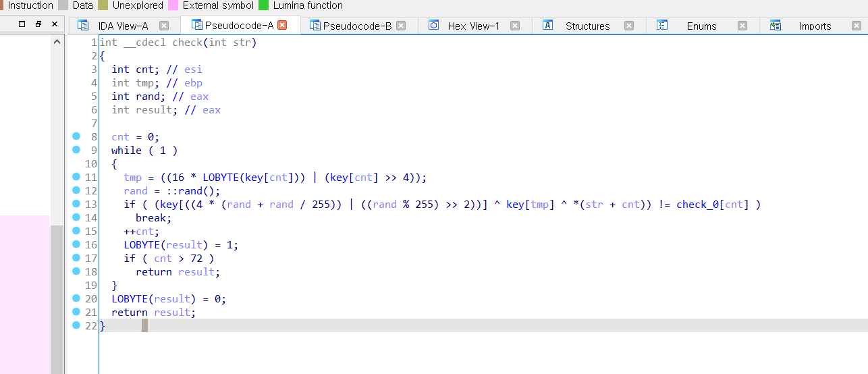
Task: Toggle breakpoint on line 16
Action: [x=76, y=244]
